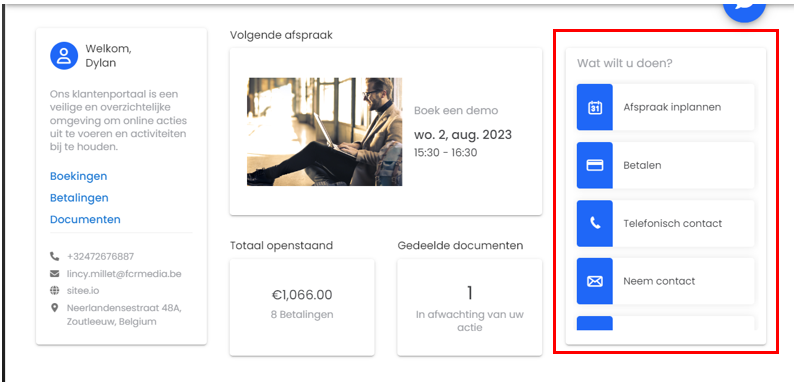Screen dimensions: 801x382
Task: Click the website sitee.io
Action: 83,291
